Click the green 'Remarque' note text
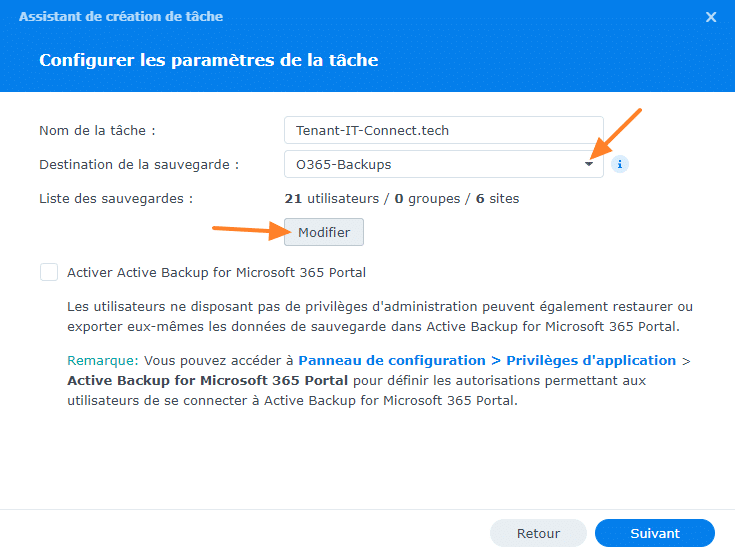Viewport: 735px width, 554px height. coord(104,360)
